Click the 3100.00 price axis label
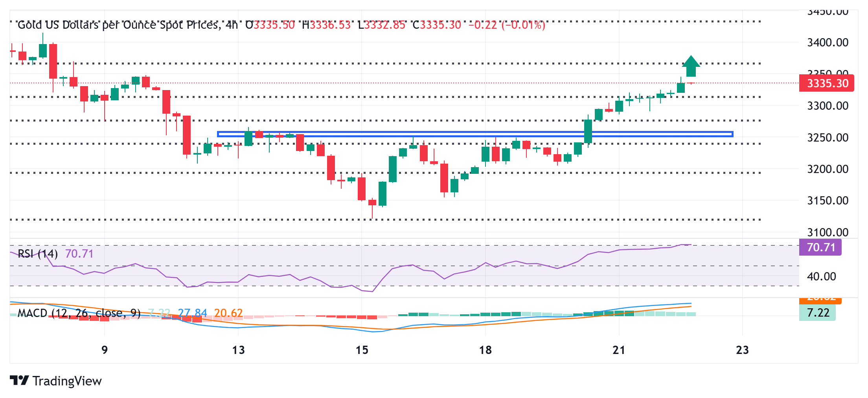This screenshot has height=398, width=868. [828, 232]
